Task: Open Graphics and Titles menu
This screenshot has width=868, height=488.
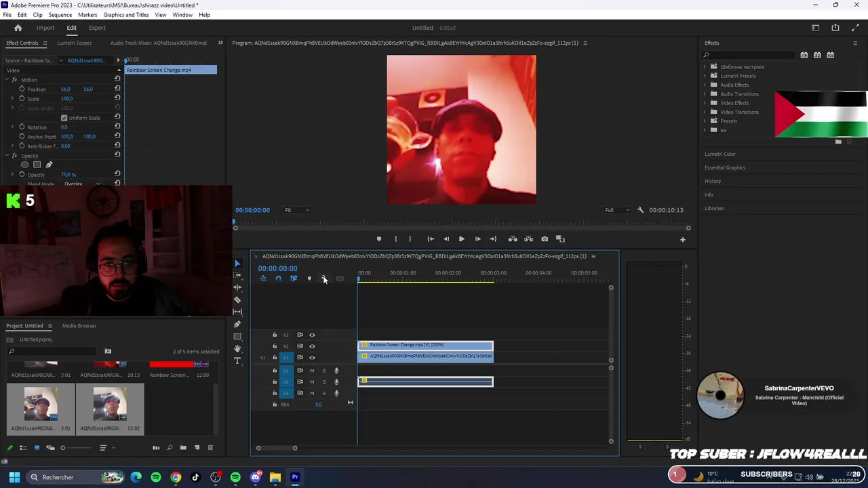Action: tap(126, 14)
